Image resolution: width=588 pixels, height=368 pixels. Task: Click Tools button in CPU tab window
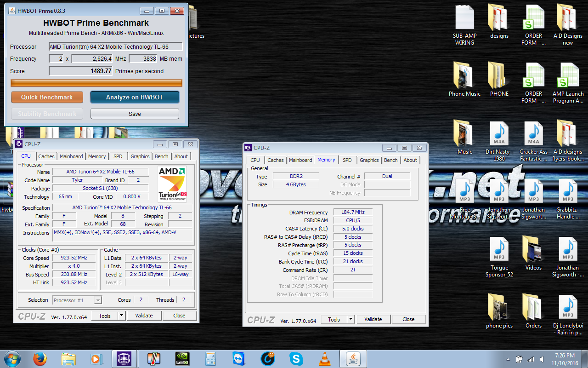click(105, 316)
